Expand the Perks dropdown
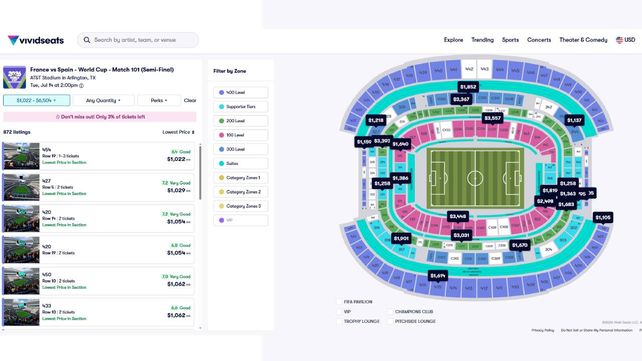 coord(159,100)
